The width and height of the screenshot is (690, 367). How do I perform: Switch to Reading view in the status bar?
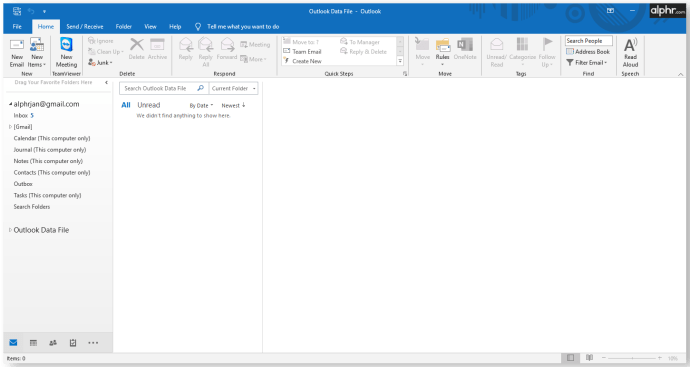590,358
